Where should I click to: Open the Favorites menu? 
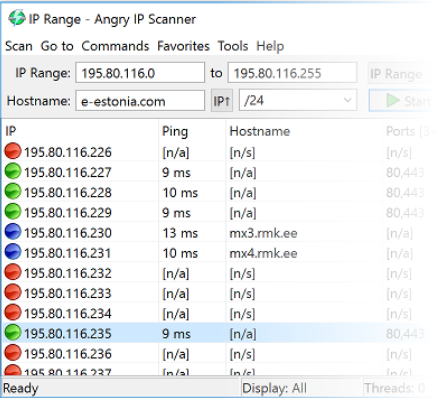click(x=183, y=46)
